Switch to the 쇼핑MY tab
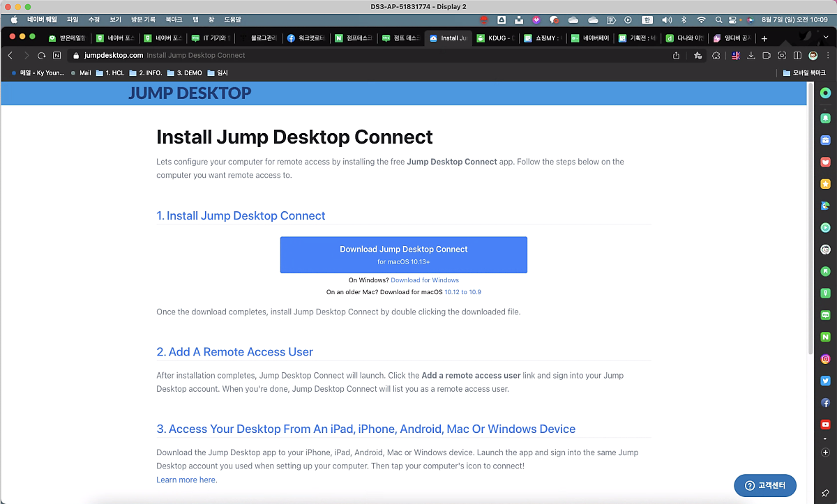This screenshot has height=504, width=837. pos(543,38)
